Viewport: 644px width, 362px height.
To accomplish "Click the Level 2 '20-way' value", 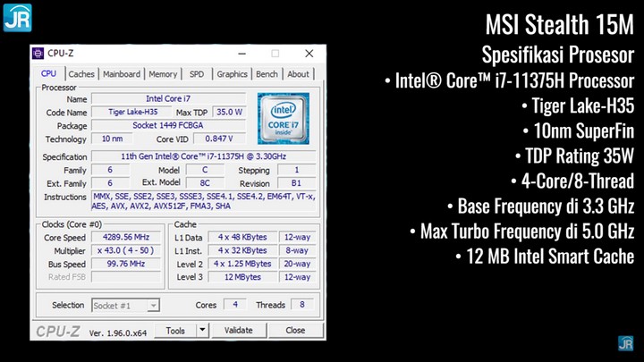I will coord(297,264).
